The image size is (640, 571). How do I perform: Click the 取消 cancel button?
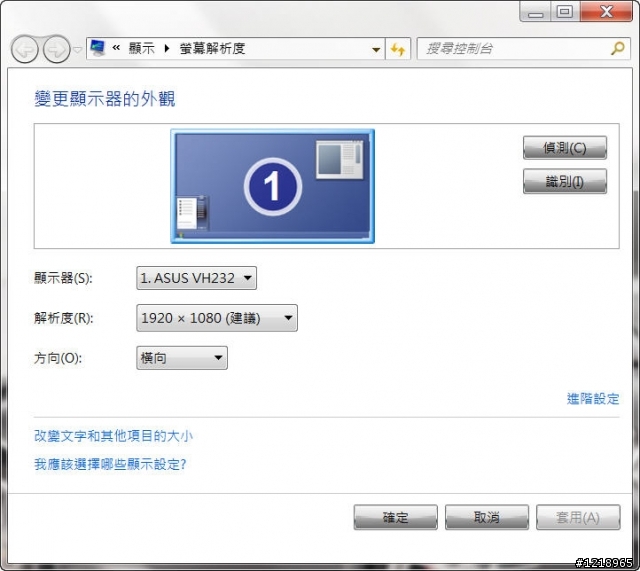(487, 517)
